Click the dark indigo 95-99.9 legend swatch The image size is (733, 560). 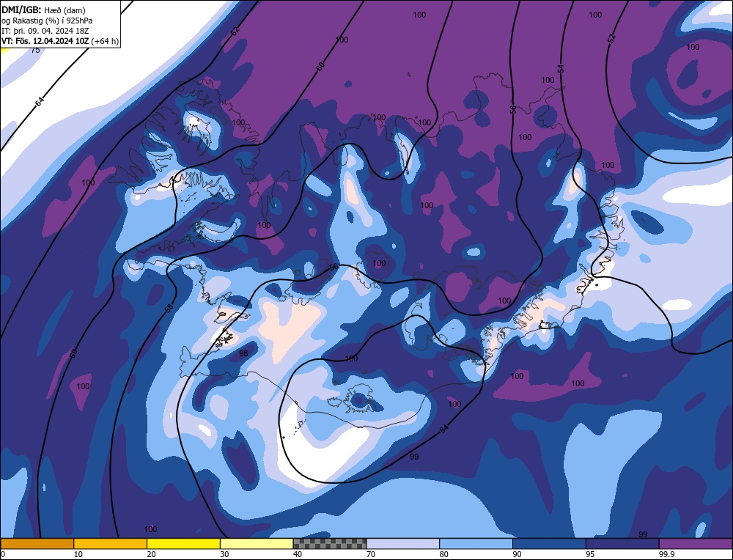click(x=622, y=543)
